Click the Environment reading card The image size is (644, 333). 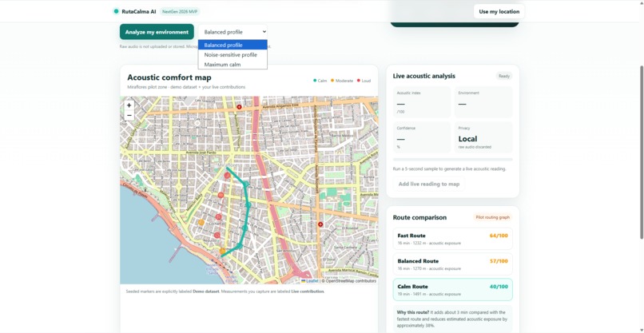pos(484,102)
